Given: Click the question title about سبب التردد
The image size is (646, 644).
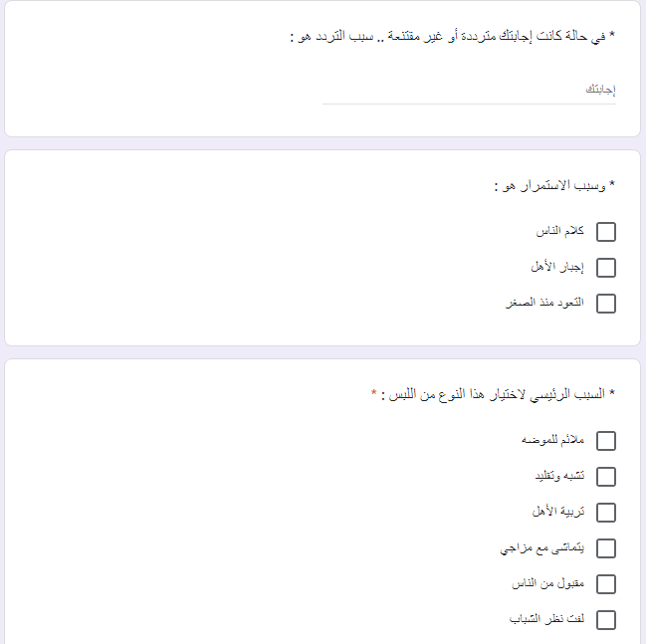Looking at the screenshot, I should click(452, 36).
